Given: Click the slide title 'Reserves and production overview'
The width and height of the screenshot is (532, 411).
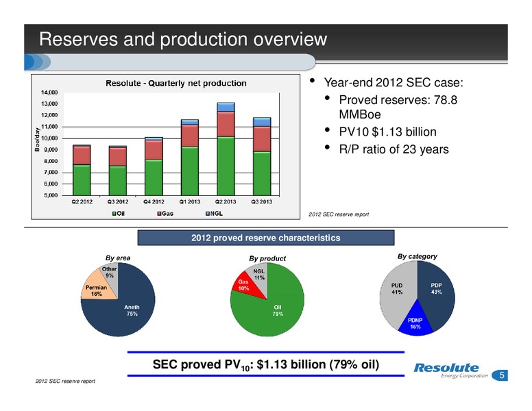Looking at the screenshot, I should click(x=182, y=39).
